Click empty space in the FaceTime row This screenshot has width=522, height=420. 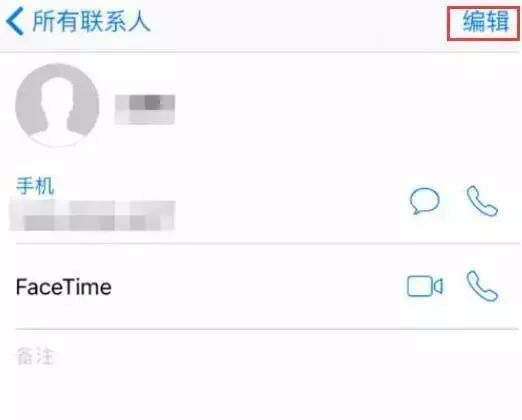click(x=257, y=287)
